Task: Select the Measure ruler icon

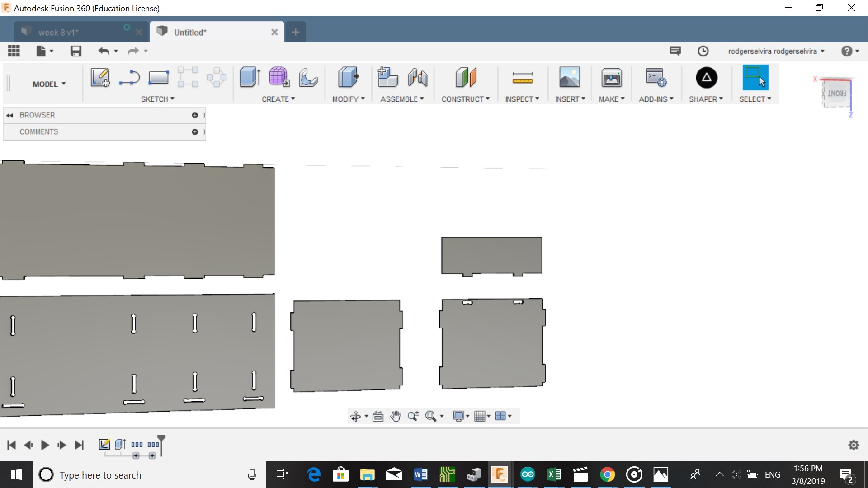Action: [522, 78]
